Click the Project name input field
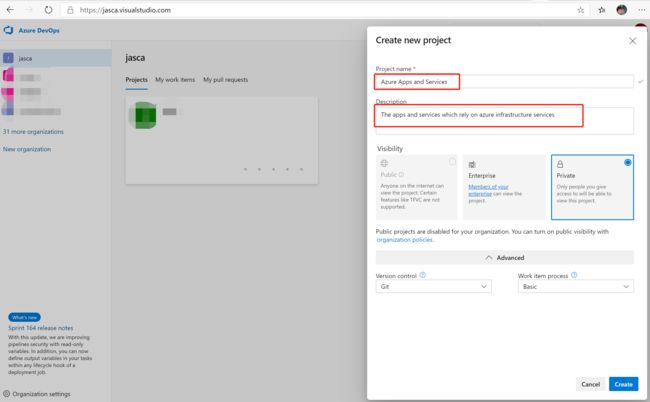 point(504,82)
